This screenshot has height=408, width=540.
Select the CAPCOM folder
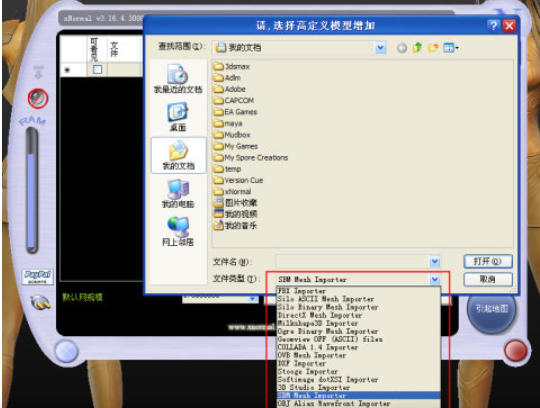(x=233, y=101)
